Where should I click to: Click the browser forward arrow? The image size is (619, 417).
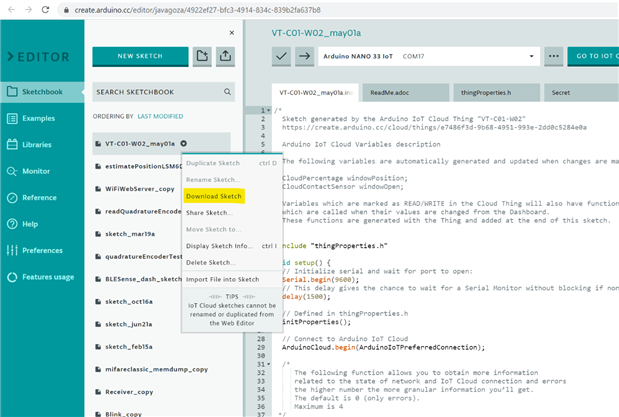pyautogui.click(x=28, y=9)
